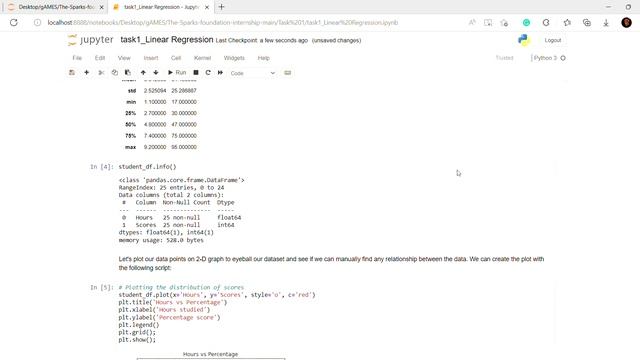The image size is (640, 360).
Task: Open the View menu
Action: (x=124, y=58)
